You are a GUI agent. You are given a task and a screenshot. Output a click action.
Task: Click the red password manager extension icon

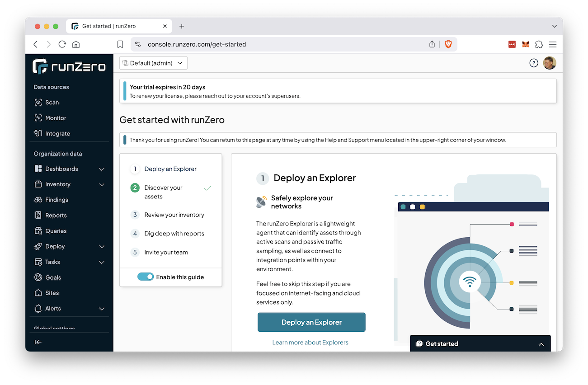click(x=512, y=44)
